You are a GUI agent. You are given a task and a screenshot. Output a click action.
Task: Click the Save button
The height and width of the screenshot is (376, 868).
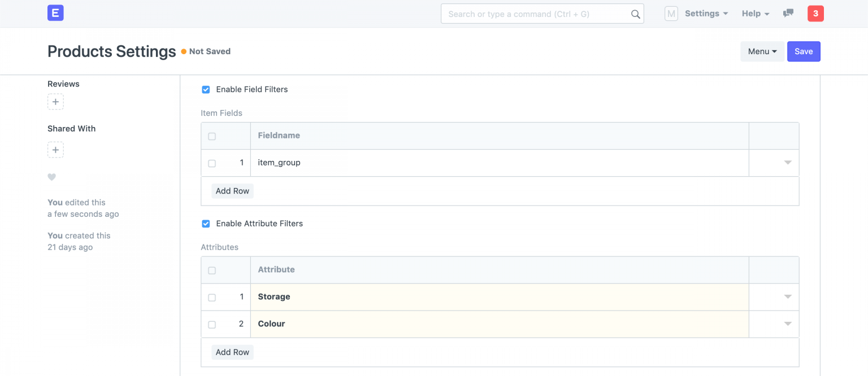tap(804, 51)
